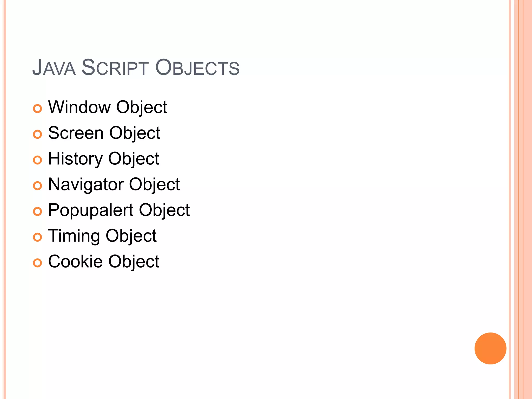
Task: Click the Popupalert Object text
Action: tap(119, 210)
